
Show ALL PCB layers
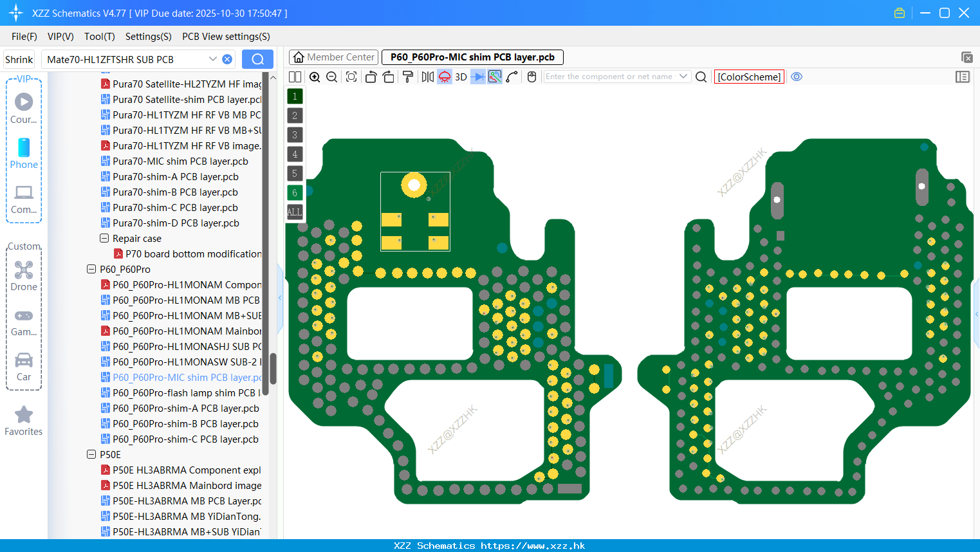pos(295,212)
